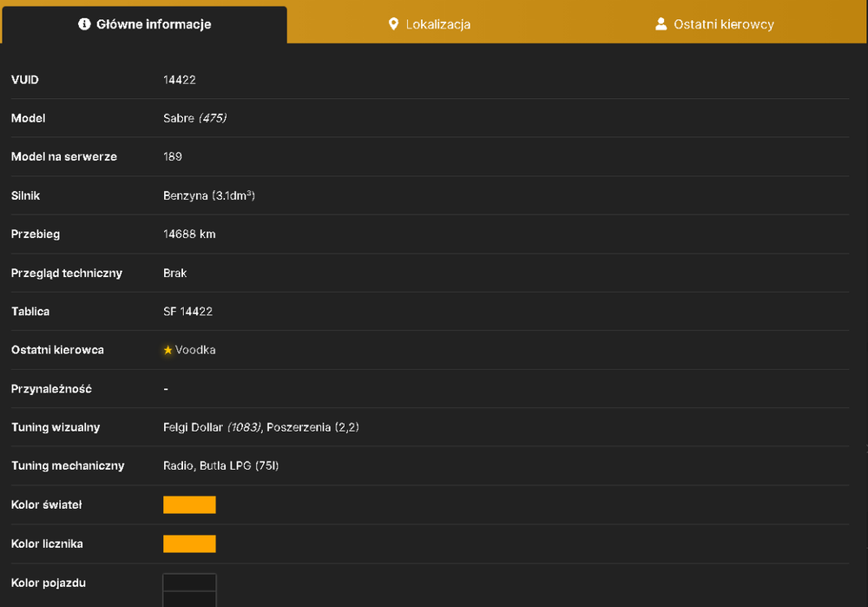
Task: Click the Tablica label
Action: [30, 311]
